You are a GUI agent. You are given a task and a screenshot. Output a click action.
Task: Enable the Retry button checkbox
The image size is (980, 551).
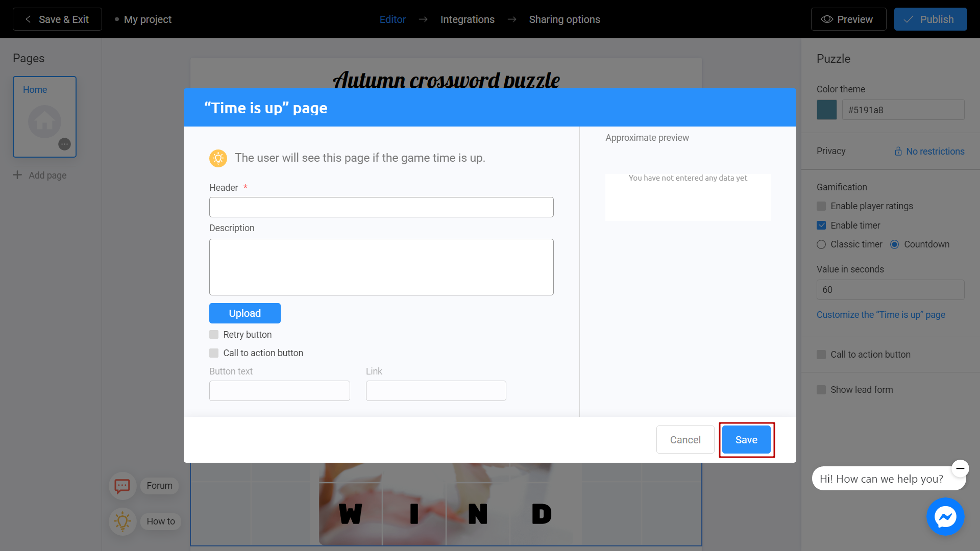pyautogui.click(x=214, y=335)
